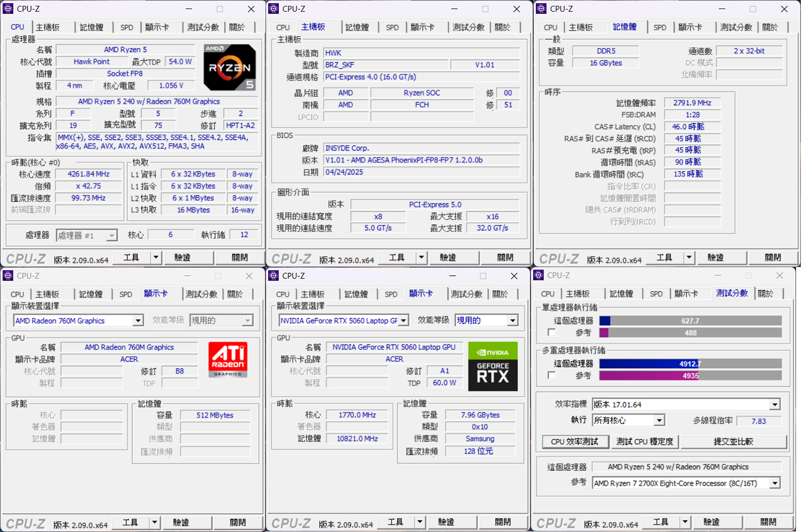The width and height of the screenshot is (803, 532).
Task: Click the ATI Radeon Graphics logo
Action: click(x=228, y=360)
